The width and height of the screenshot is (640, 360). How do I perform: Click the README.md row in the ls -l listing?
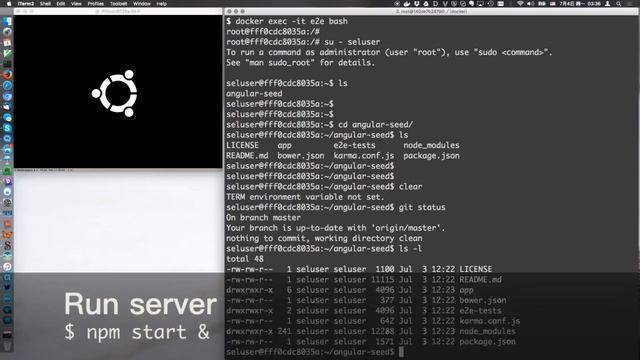coord(364,280)
